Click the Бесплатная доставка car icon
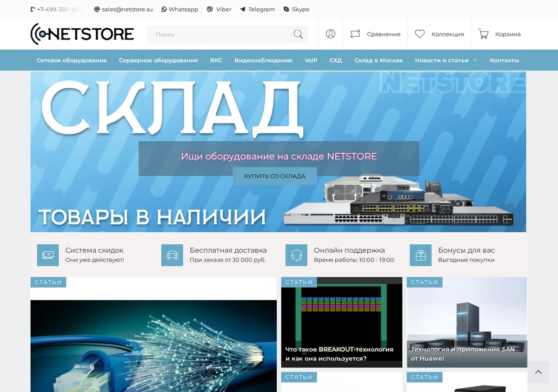558x392 pixels. pyautogui.click(x=172, y=255)
